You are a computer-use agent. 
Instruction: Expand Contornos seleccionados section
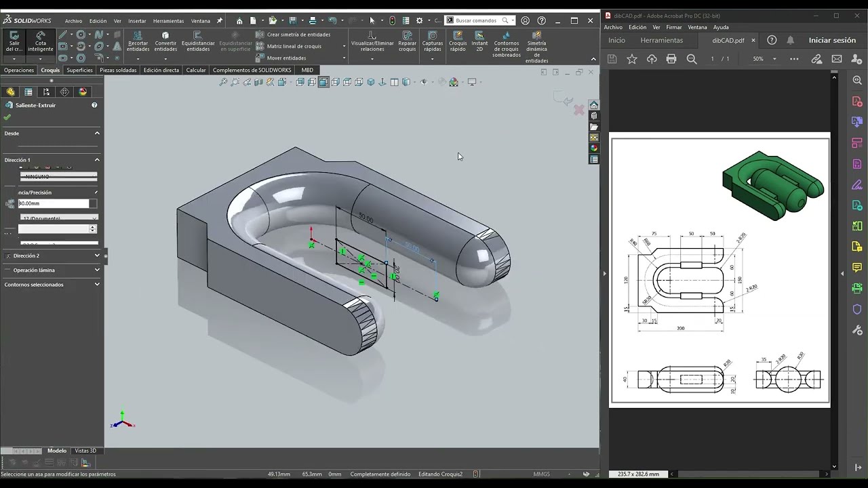coord(97,285)
